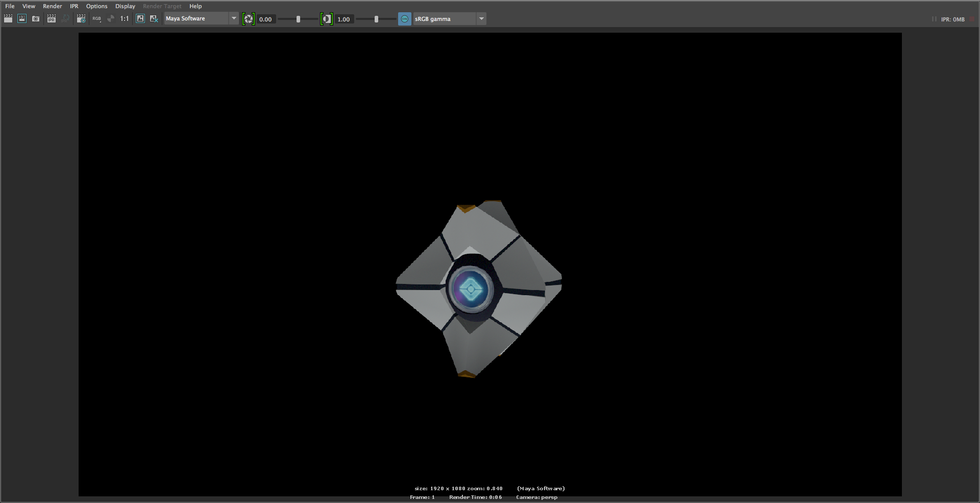Viewport: 980px width, 503px height.
Task: Click the (Maya Software) render info text
Action: 541,489
